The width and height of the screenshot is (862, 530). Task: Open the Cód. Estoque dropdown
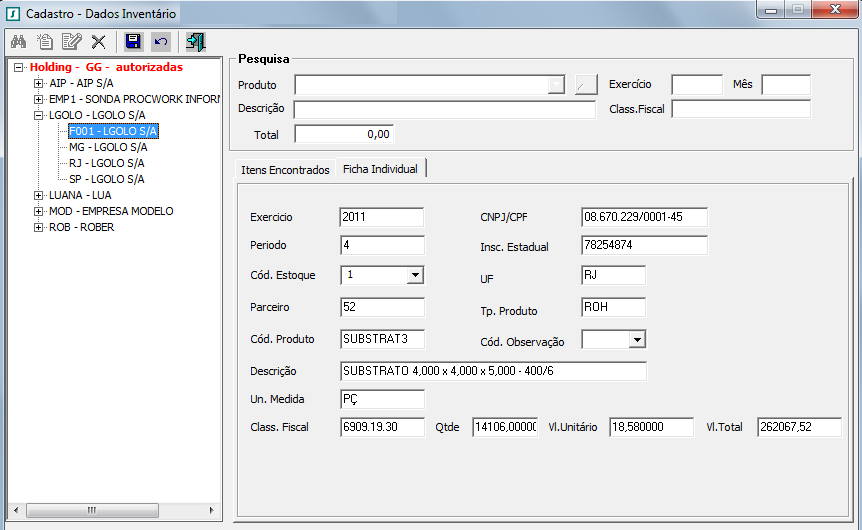tap(416, 275)
